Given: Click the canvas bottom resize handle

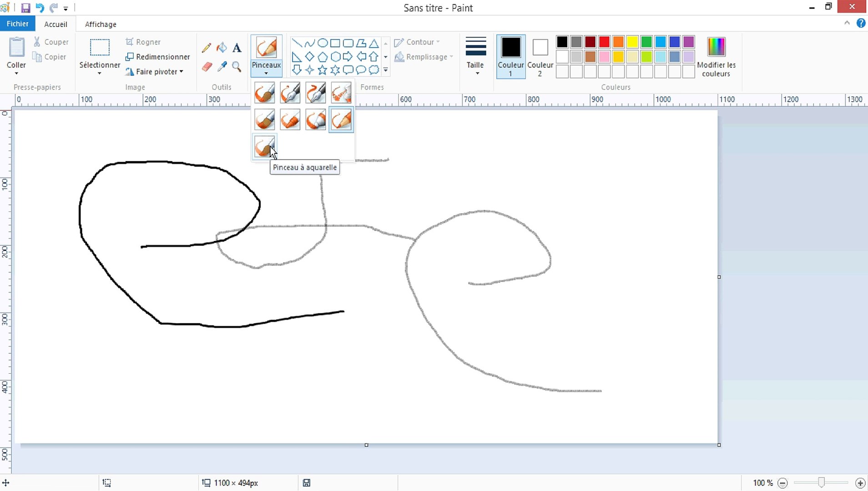Looking at the screenshot, I should click(x=366, y=445).
